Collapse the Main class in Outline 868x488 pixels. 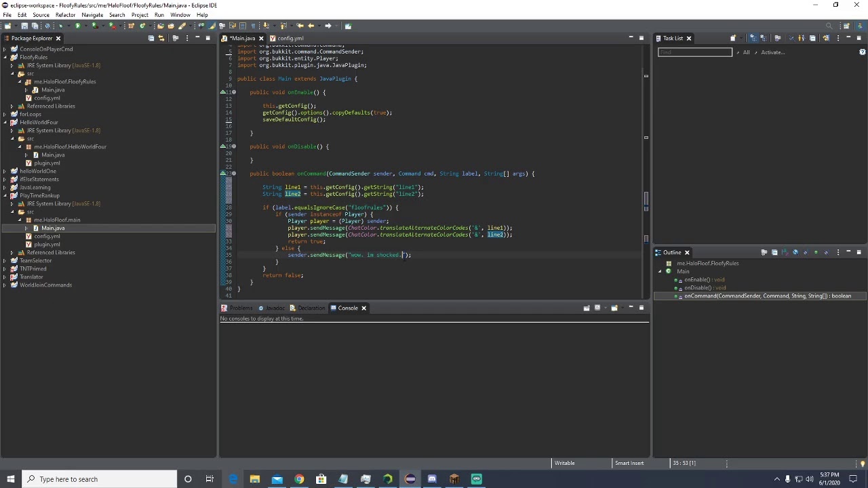[660, 271]
